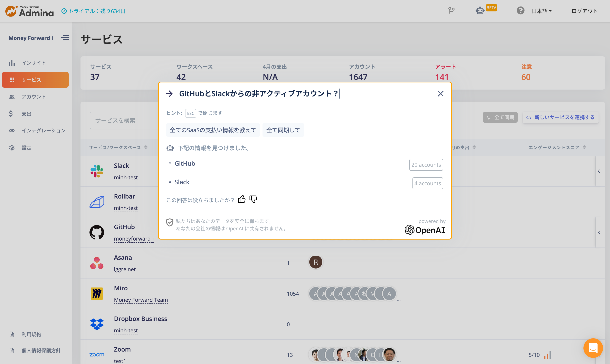Open the AI robot assistant icon

click(x=480, y=11)
